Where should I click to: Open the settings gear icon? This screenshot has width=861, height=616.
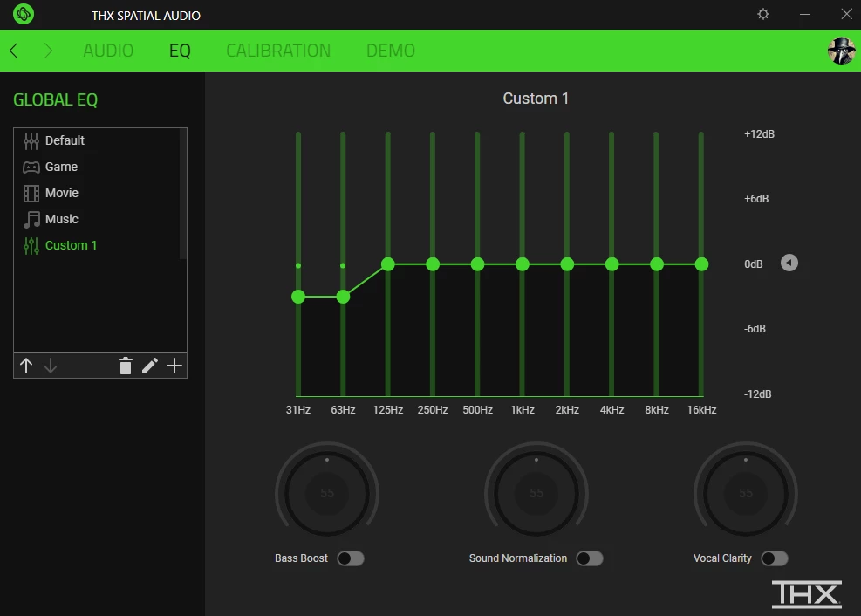click(763, 14)
